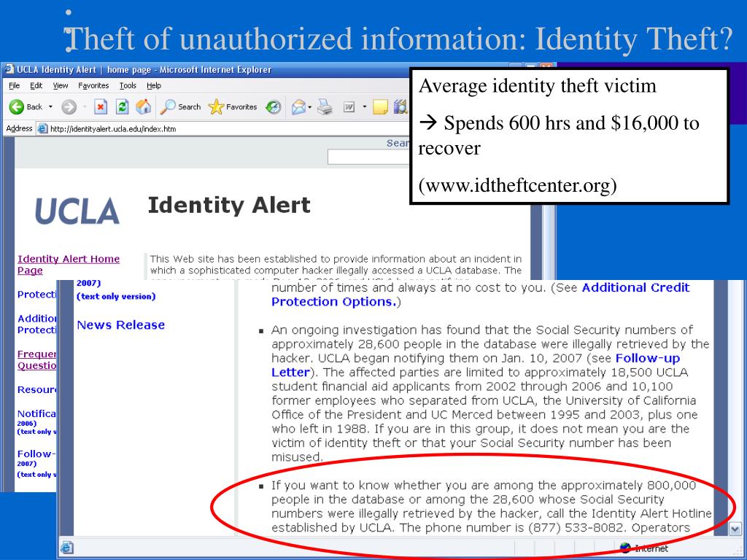
Task: Click the yellow Discuss note icon
Action: pyautogui.click(x=380, y=107)
